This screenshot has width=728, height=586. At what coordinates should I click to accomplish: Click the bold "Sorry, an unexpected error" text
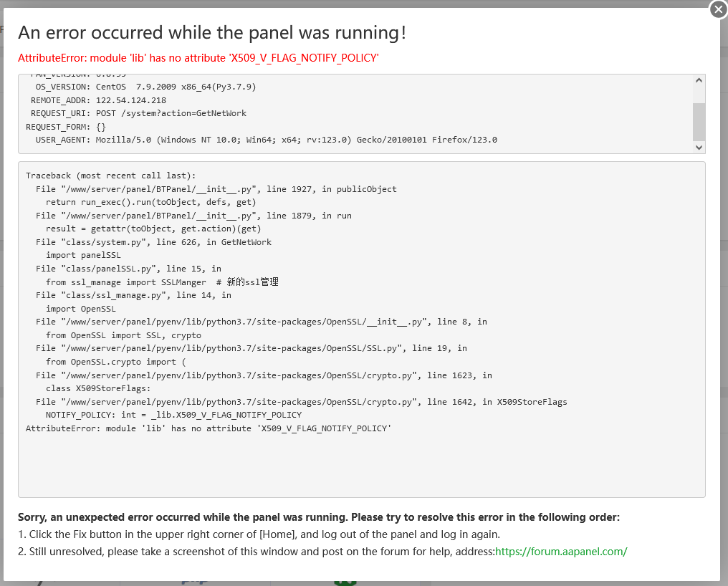[x=318, y=517]
